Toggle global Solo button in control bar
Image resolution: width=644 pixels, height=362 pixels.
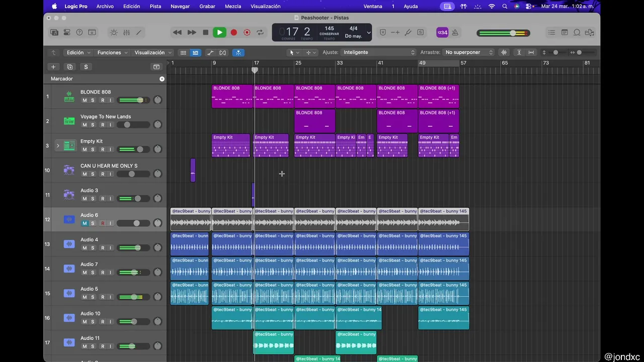point(420,32)
